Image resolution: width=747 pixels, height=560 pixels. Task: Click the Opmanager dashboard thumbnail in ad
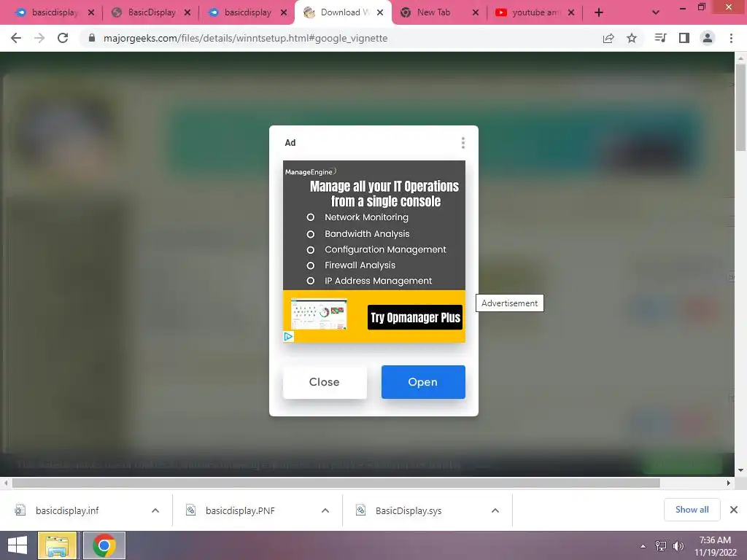319,314
